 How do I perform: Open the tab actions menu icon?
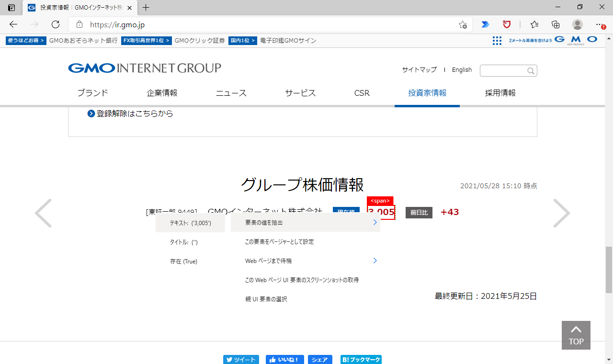coord(11,8)
